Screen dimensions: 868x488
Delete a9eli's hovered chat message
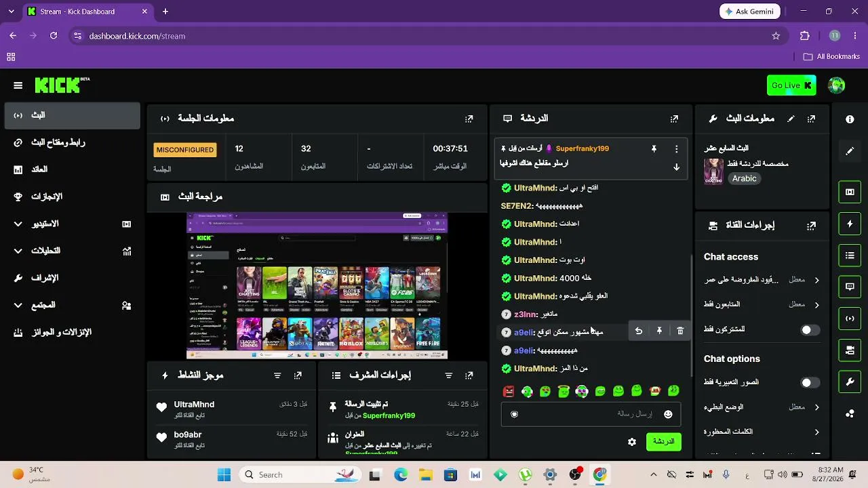(680, 331)
